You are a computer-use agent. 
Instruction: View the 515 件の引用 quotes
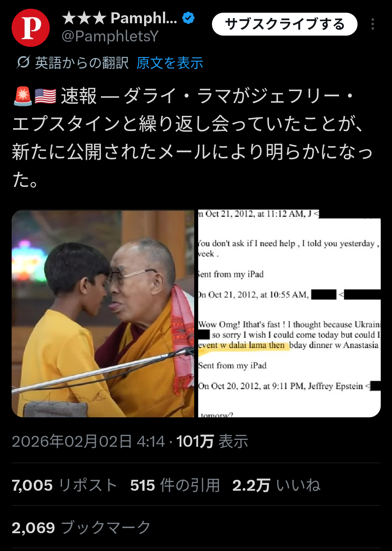coord(175,485)
